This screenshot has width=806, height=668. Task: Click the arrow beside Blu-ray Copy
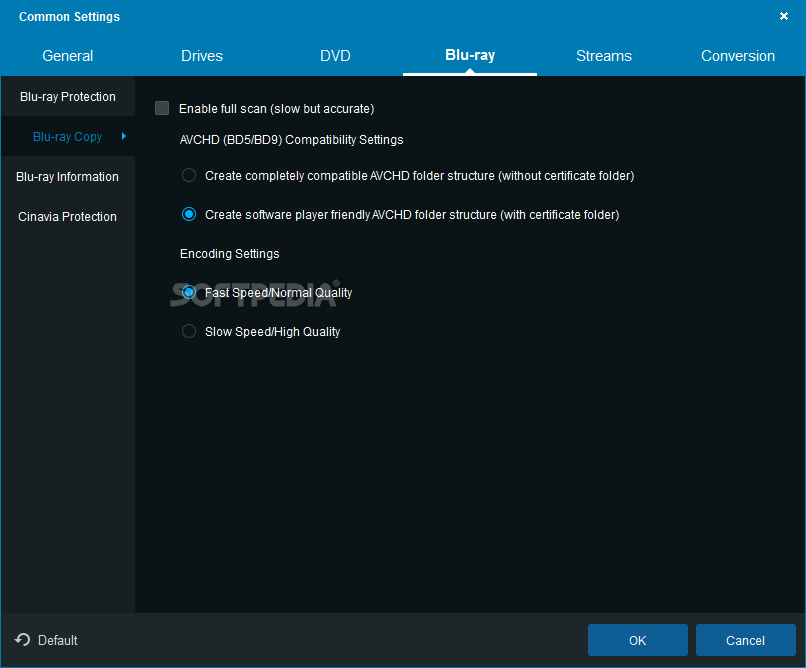point(123,136)
